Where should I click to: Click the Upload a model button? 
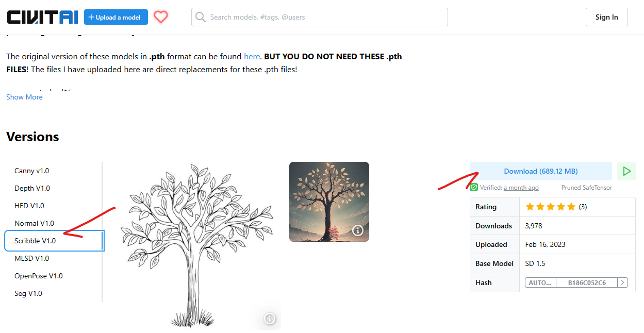click(116, 17)
